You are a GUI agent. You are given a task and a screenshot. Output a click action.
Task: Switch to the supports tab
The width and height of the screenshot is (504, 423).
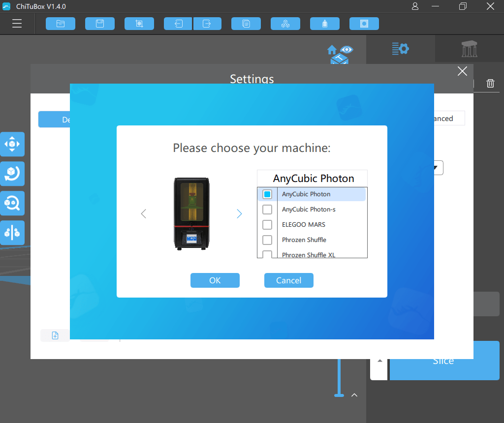click(x=469, y=49)
